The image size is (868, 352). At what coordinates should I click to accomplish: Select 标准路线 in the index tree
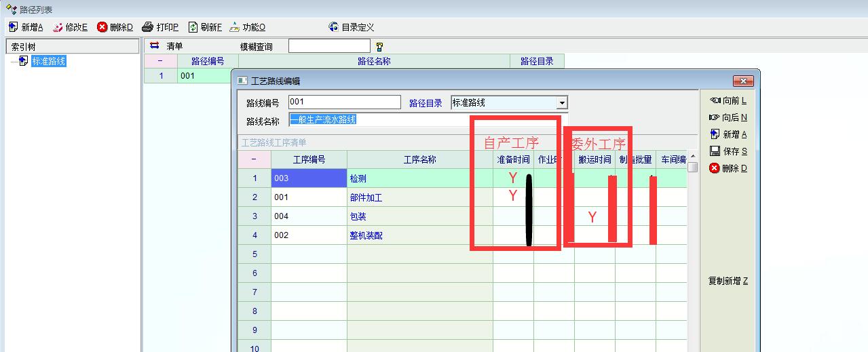(48, 61)
